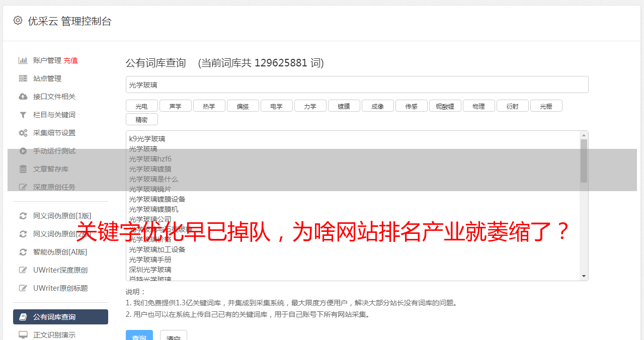644x340 pixels.
Task: Click the results list scrollbar down arrow
Action: click(584, 276)
